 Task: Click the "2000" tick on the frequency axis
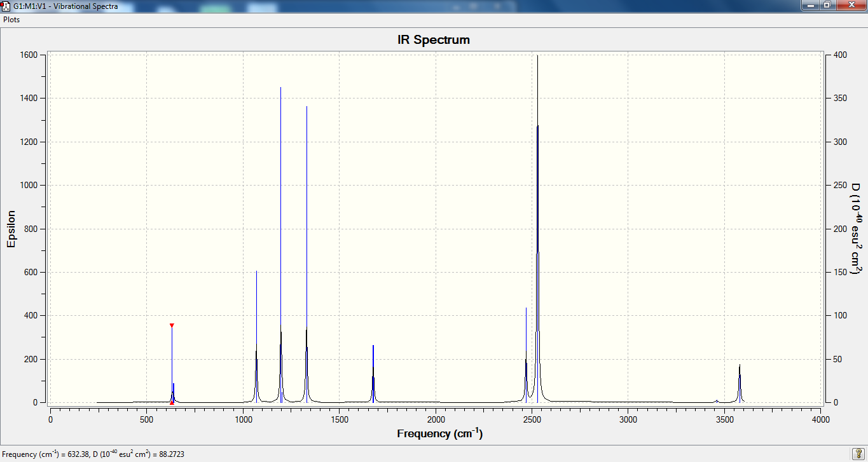[x=436, y=419]
